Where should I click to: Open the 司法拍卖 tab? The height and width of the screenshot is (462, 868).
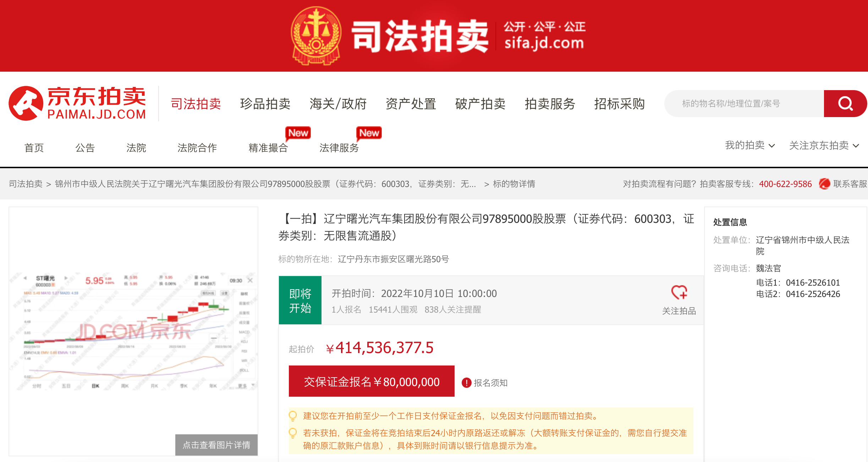(196, 104)
